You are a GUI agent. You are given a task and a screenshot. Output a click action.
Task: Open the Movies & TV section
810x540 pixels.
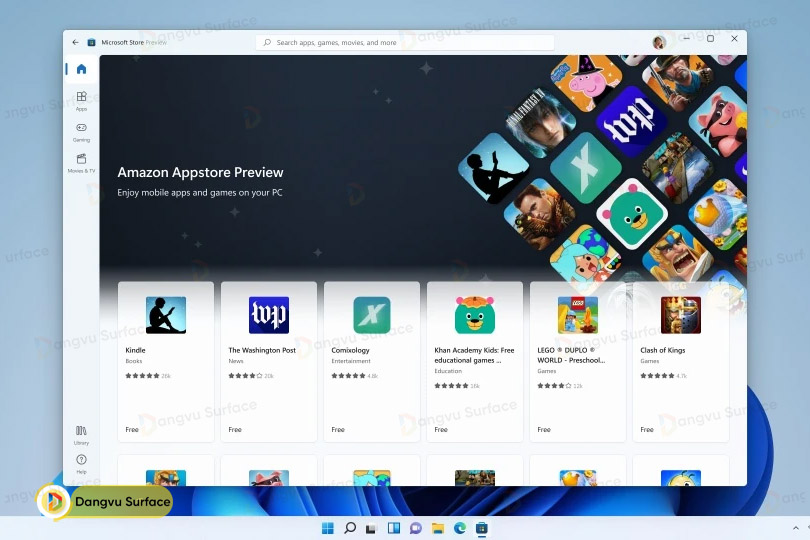(x=82, y=163)
